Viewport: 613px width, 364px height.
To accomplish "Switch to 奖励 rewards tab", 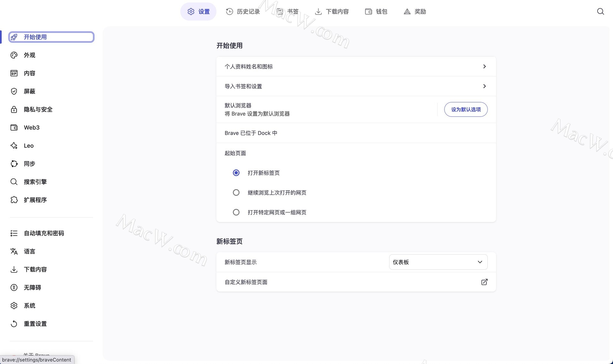I will click(415, 11).
